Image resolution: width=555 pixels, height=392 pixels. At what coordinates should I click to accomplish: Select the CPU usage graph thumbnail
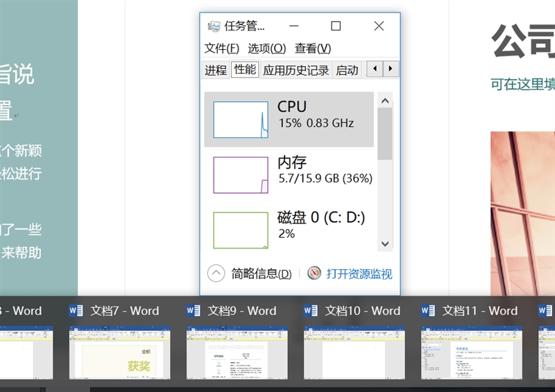point(240,119)
